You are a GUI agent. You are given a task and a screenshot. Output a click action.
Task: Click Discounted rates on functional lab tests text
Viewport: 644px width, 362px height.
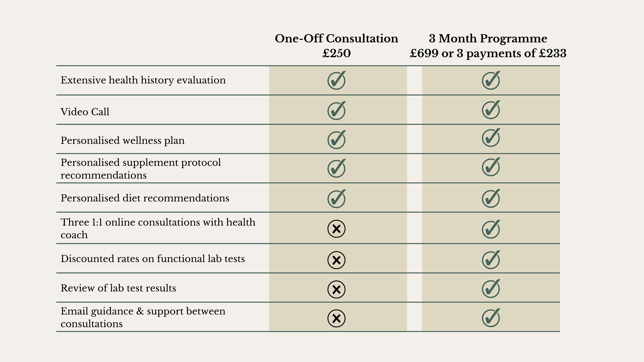click(x=153, y=259)
